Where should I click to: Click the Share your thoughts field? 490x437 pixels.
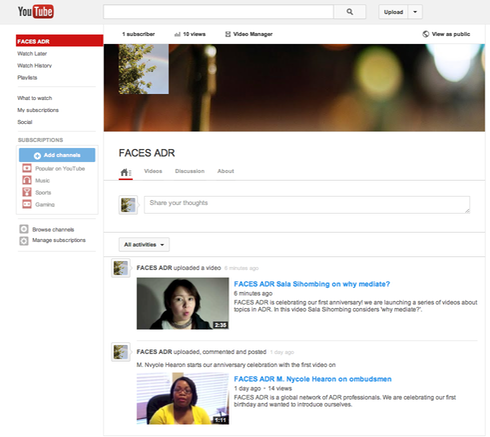(307, 205)
